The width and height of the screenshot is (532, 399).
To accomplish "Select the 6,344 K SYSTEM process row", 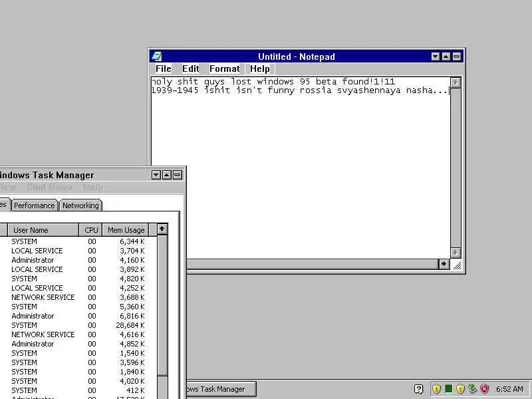I will (x=78, y=241).
